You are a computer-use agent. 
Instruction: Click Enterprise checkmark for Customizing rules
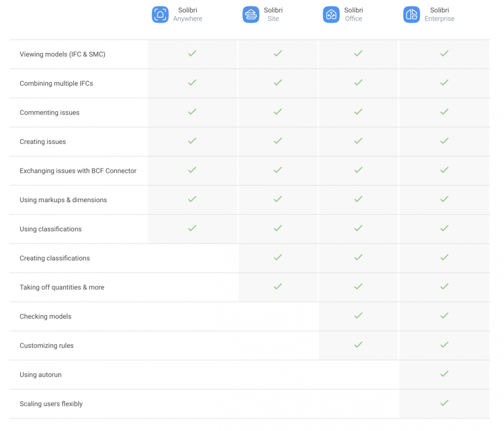(444, 345)
